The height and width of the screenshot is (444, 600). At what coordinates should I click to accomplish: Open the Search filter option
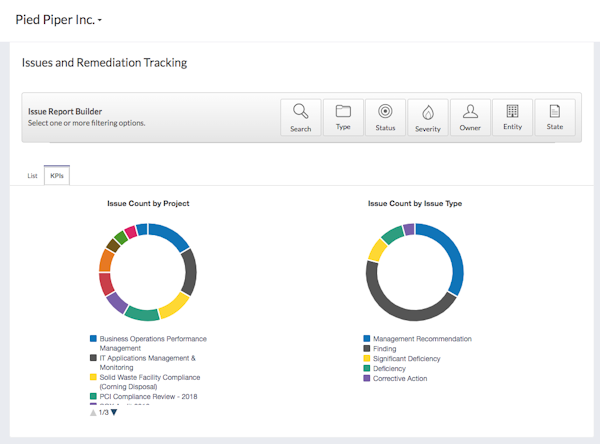click(x=300, y=118)
